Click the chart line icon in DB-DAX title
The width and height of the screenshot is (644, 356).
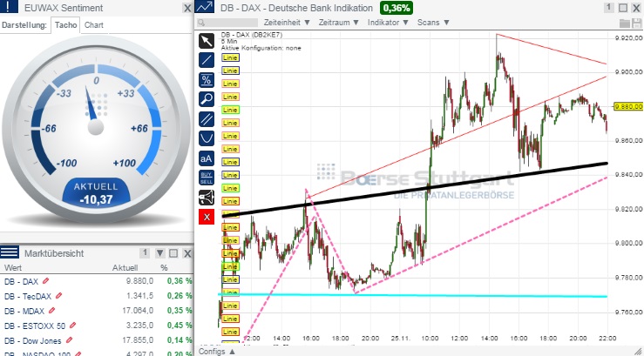pyautogui.click(x=205, y=7)
